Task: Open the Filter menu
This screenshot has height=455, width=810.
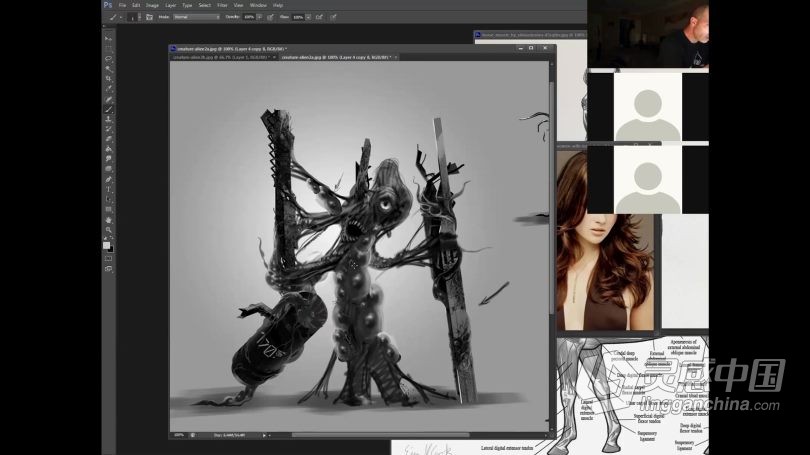Action: tap(222, 5)
